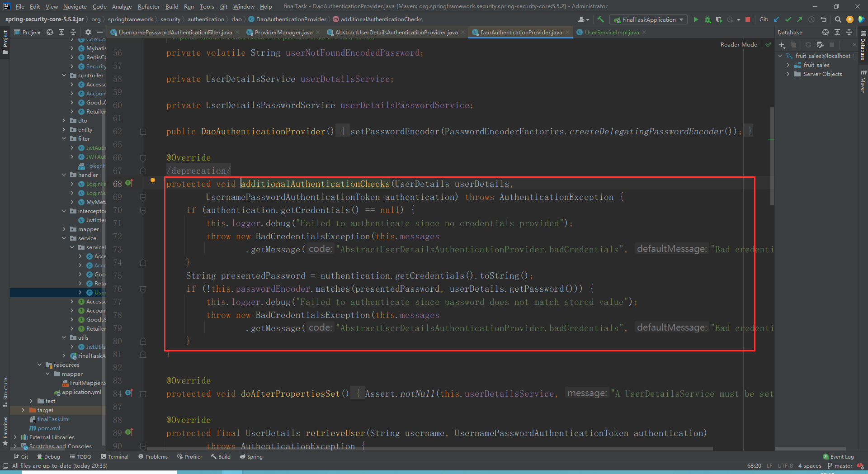Toggle the Favorites tool window
The height and width of the screenshot is (474, 868).
pos(5,431)
